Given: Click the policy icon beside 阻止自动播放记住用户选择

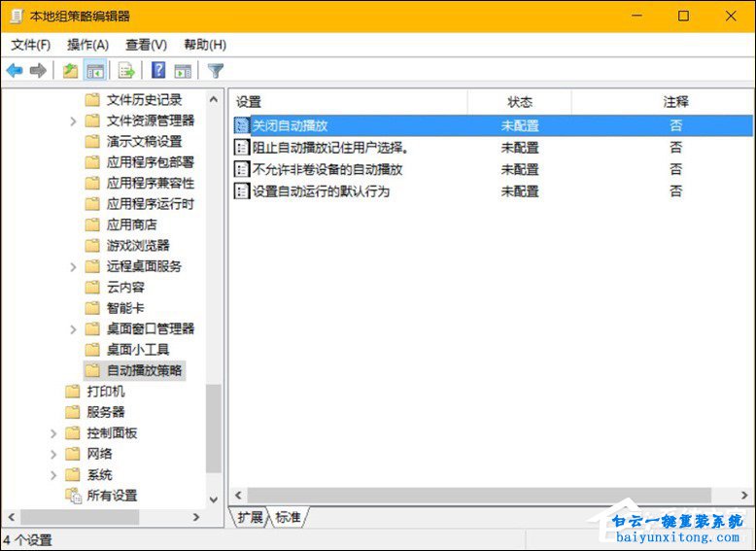Looking at the screenshot, I should click(x=241, y=147).
